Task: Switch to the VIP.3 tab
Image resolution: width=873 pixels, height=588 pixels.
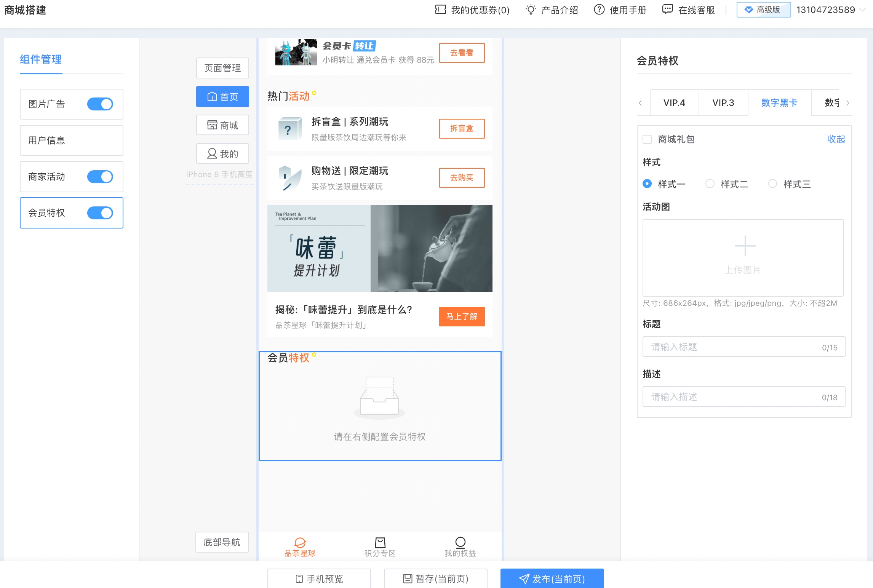Action: click(x=723, y=103)
